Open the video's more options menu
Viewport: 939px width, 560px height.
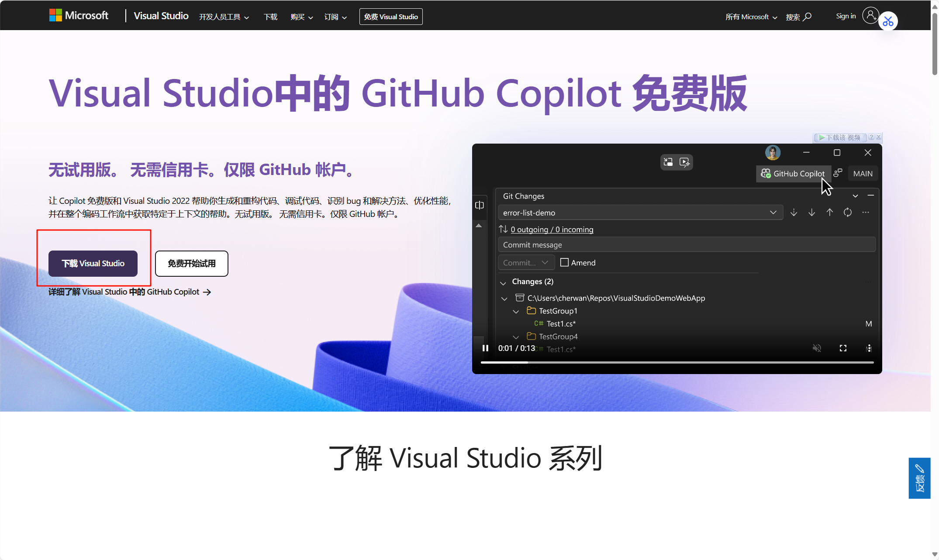869,348
